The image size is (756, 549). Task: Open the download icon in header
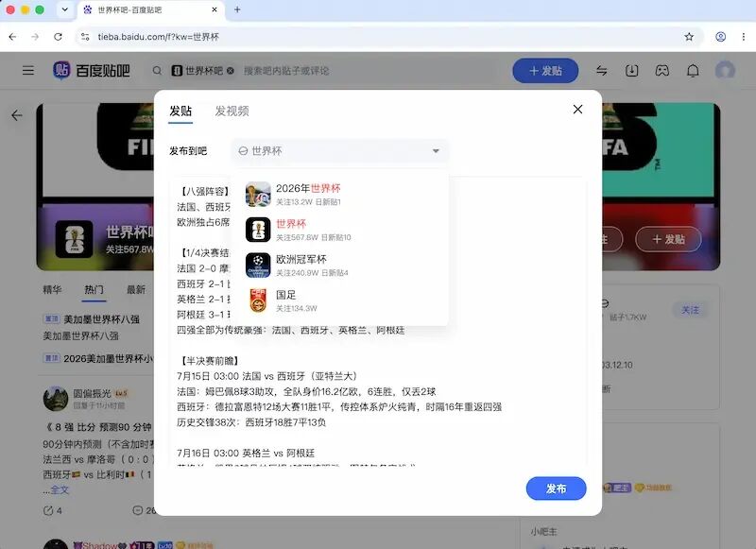[x=631, y=71]
